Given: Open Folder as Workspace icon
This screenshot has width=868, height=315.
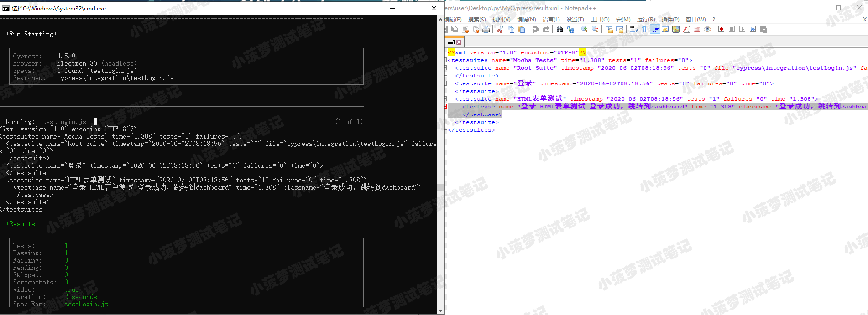Looking at the screenshot, I should click(696, 29).
